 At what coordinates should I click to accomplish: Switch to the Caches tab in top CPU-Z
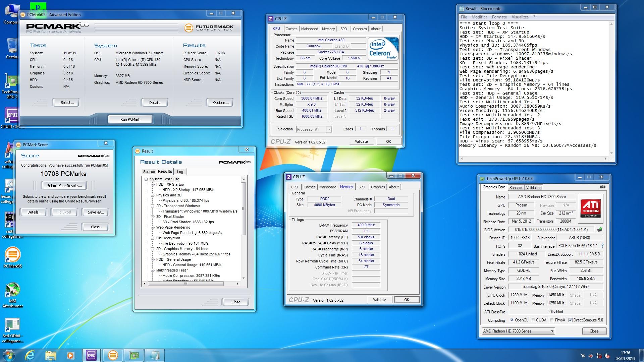[x=291, y=29]
